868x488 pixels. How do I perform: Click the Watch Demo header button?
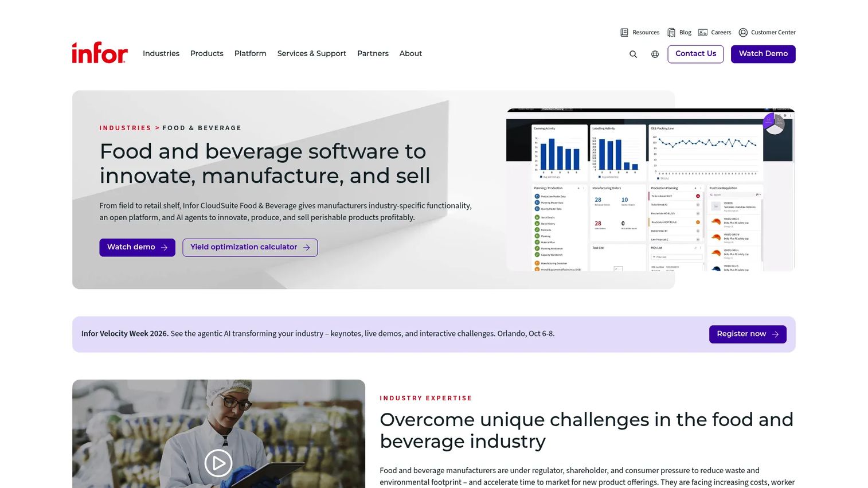(x=763, y=54)
